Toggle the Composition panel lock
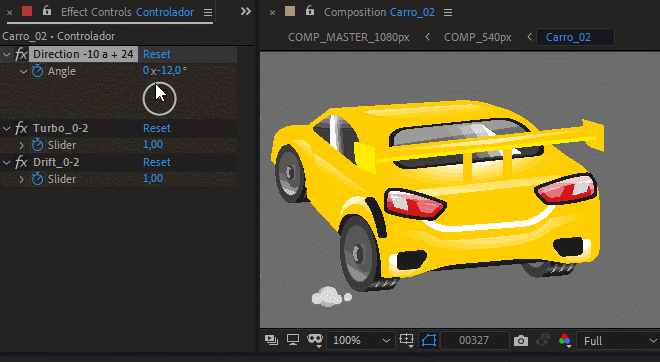Viewport: 660px width, 362px height. 310,11
